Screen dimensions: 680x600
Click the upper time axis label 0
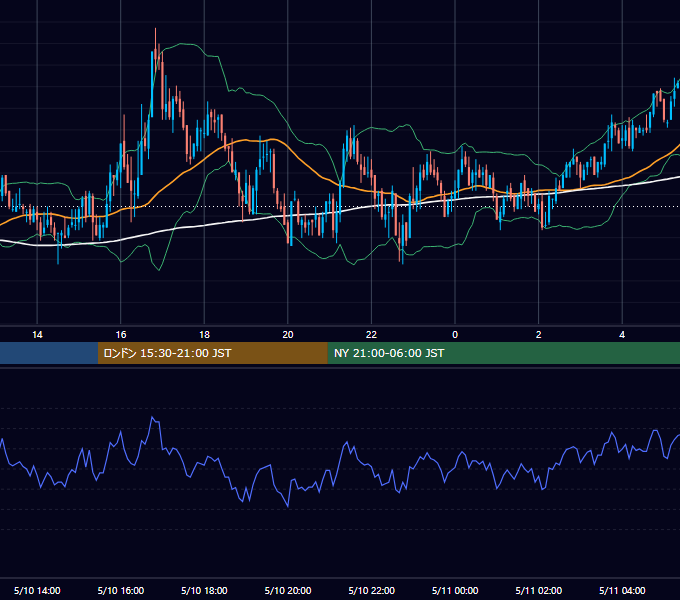point(455,335)
